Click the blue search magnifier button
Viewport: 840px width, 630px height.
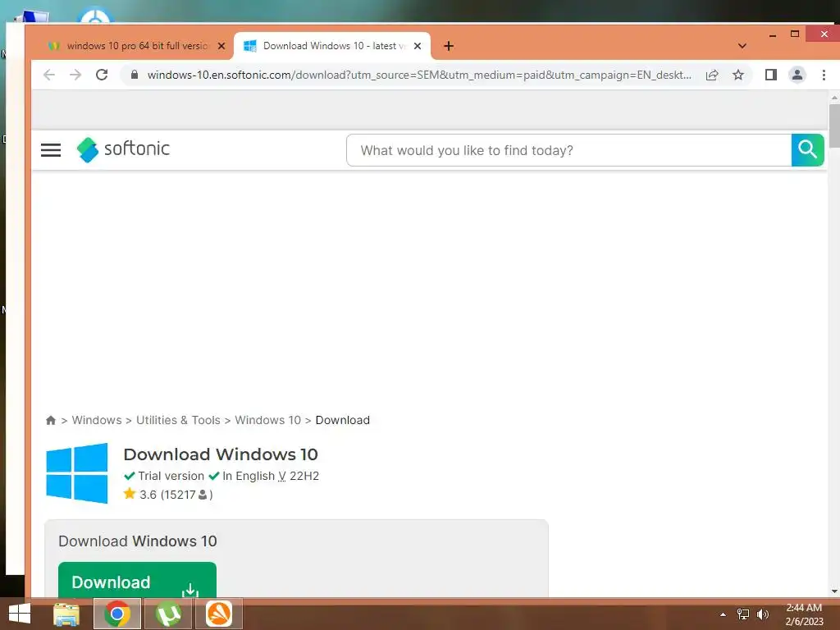click(x=807, y=150)
